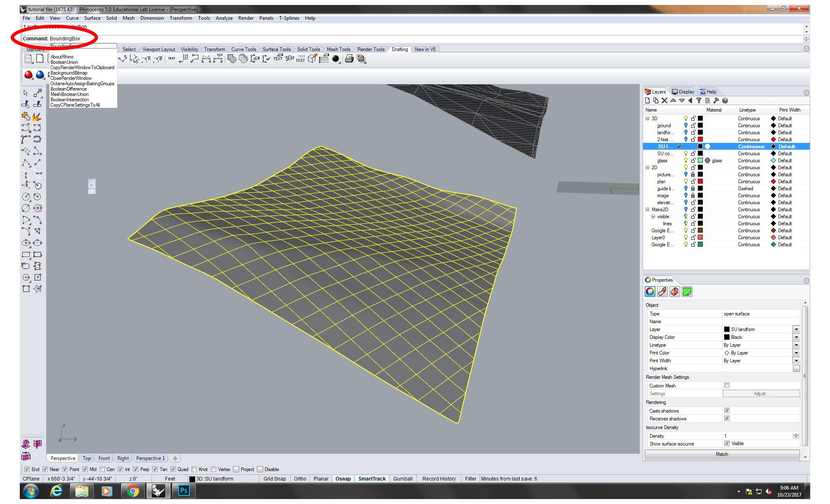830x504 pixels.
Task: Open the Print Width dropdown in Properties
Action: click(x=796, y=361)
